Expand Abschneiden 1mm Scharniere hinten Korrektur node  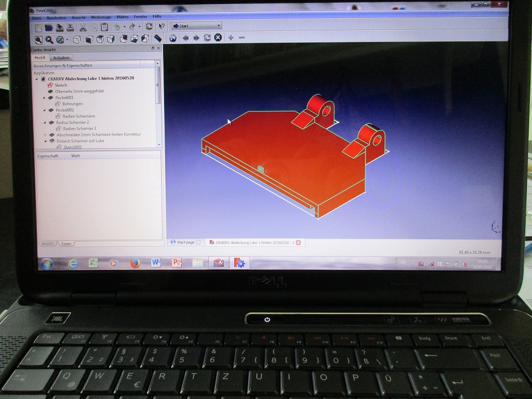tap(45, 135)
